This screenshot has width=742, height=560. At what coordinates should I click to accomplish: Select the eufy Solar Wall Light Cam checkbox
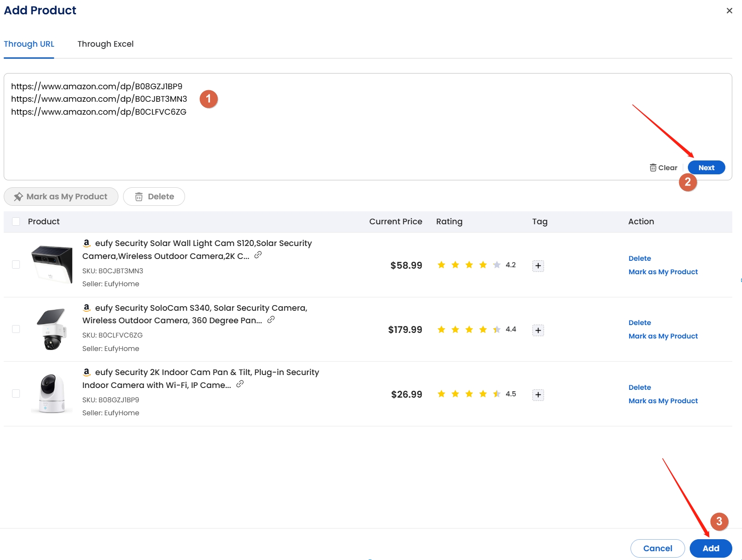pos(16,265)
